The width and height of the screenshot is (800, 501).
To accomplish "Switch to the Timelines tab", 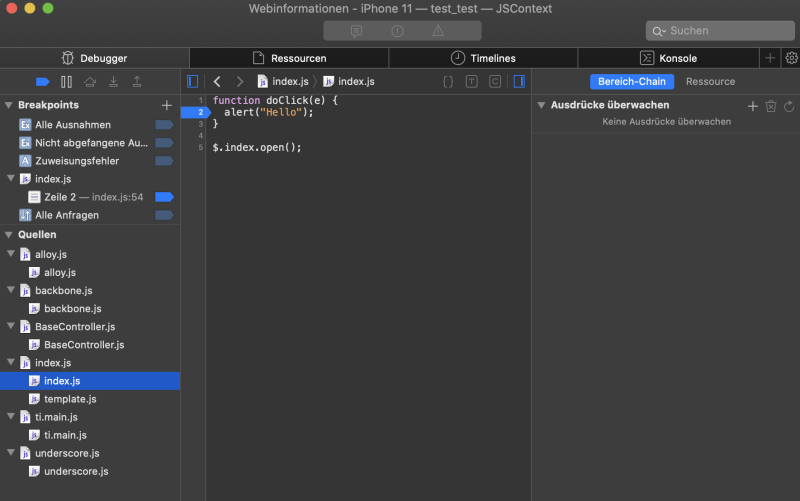I will point(485,58).
